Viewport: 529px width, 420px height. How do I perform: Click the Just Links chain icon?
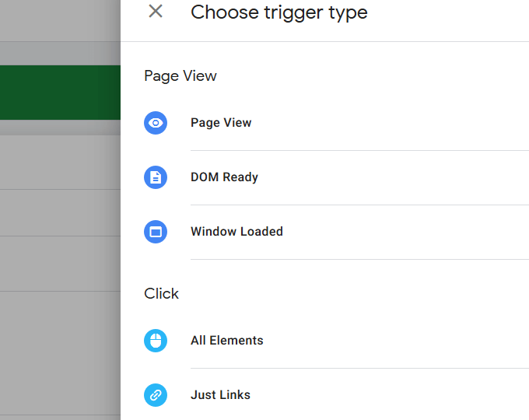(156, 395)
